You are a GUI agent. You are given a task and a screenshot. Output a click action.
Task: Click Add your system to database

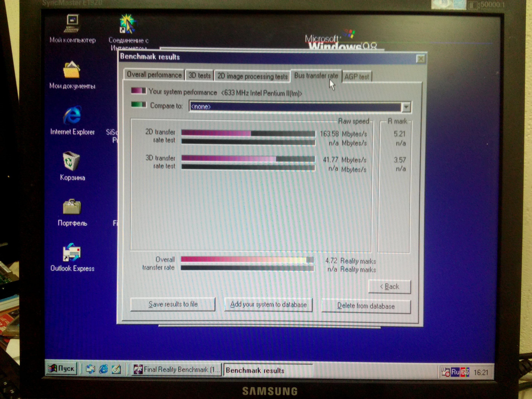pyautogui.click(x=268, y=305)
